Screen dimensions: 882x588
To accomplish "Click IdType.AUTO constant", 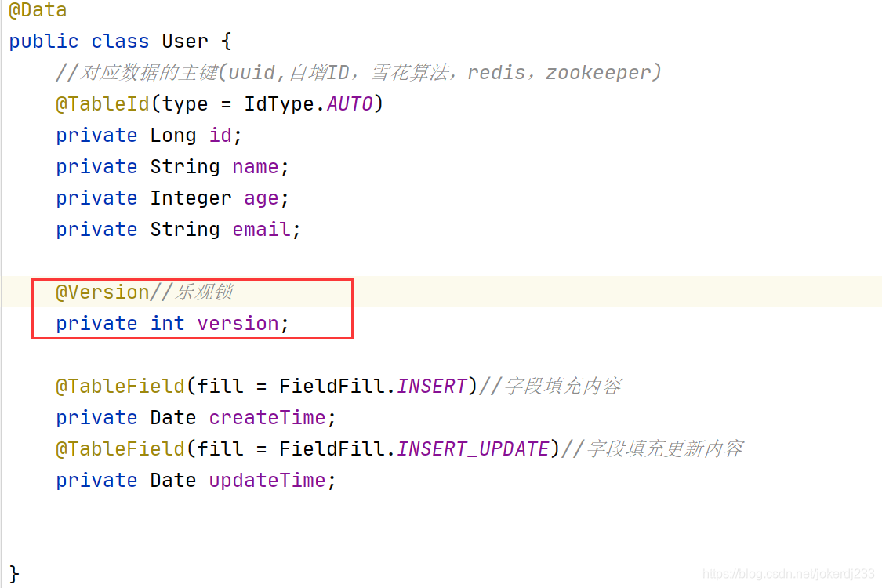I will pyautogui.click(x=308, y=104).
